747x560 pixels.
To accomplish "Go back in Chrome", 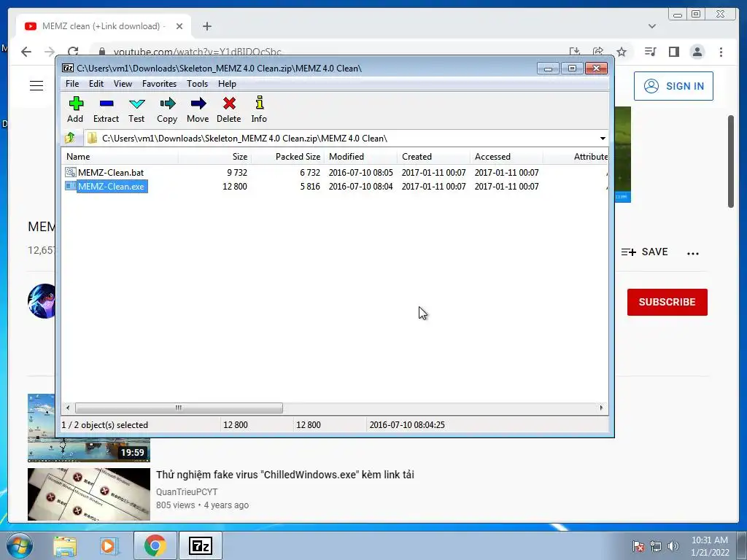I will (x=26, y=52).
